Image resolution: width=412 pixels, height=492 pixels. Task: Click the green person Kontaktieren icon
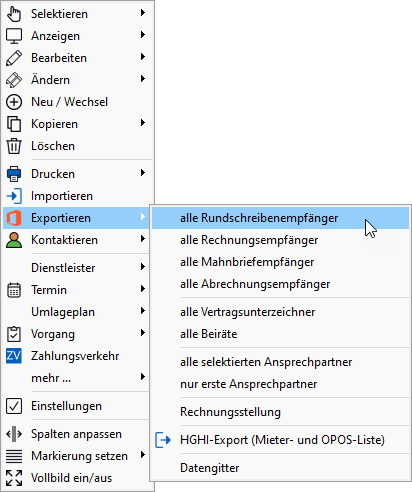click(x=14, y=240)
